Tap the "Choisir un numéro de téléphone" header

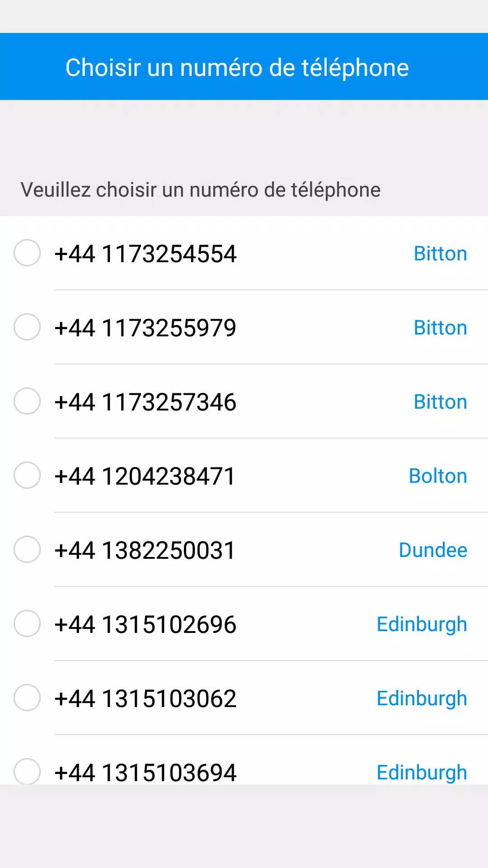(237, 68)
